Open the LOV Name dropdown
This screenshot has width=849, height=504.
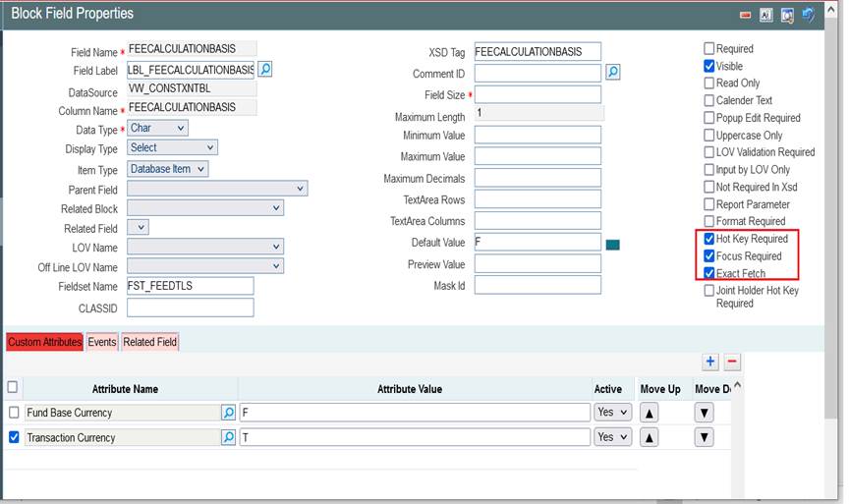(x=205, y=247)
